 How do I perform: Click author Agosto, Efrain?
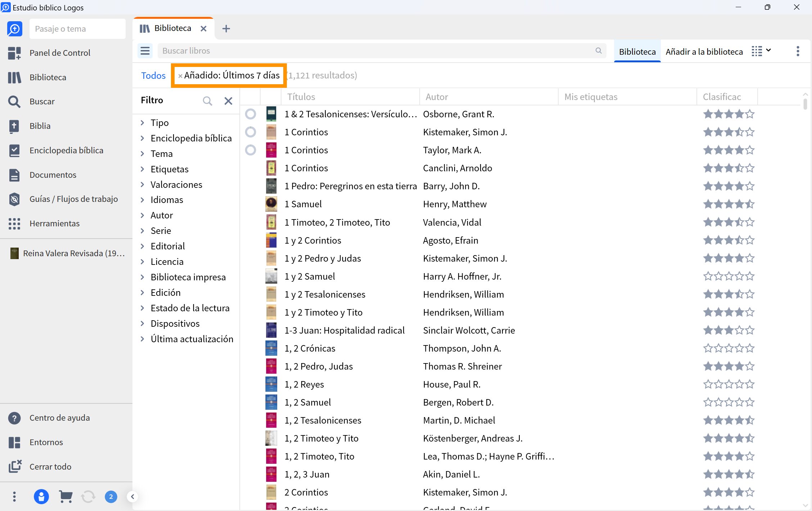click(451, 240)
